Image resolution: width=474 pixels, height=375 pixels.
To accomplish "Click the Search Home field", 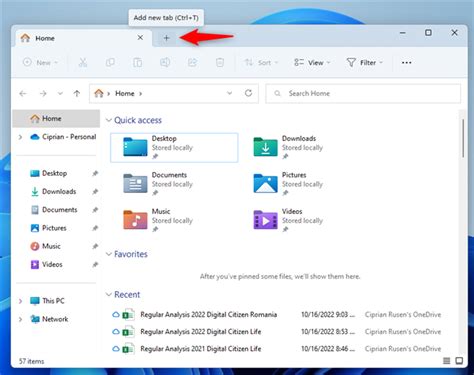I will (x=363, y=94).
